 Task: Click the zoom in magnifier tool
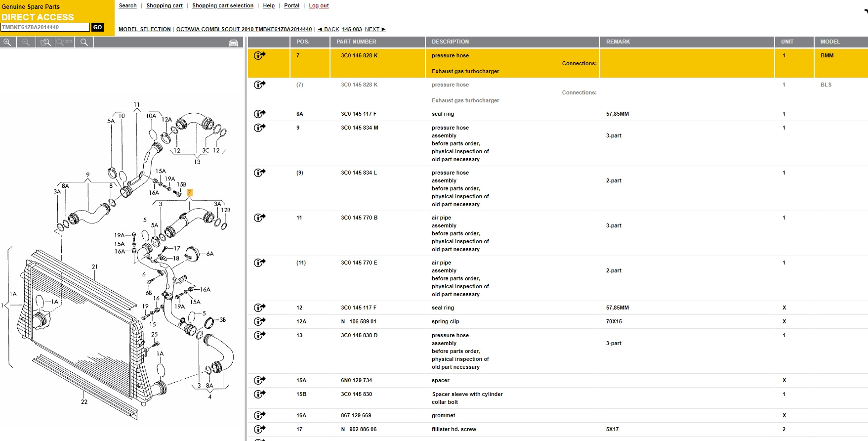7,43
